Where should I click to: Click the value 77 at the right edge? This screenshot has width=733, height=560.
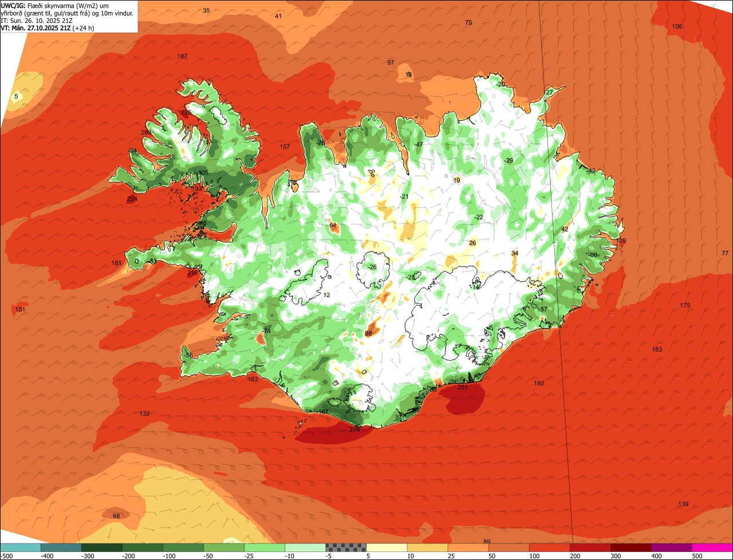725,253
